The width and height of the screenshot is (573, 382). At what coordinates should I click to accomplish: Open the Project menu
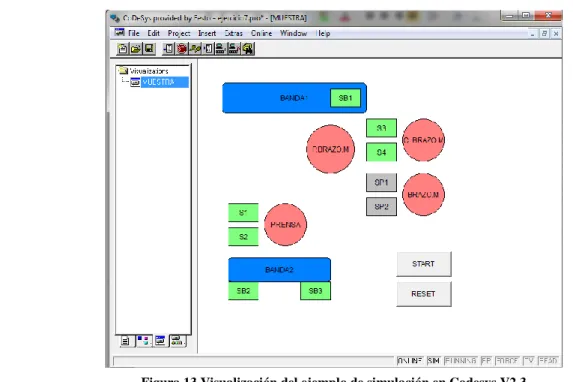point(179,33)
